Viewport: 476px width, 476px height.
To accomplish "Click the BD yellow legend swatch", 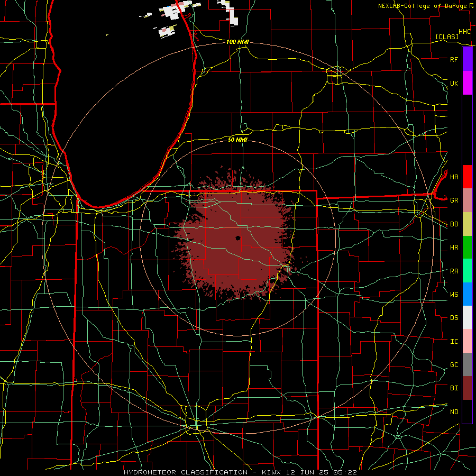I will click(x=467, y=224).
